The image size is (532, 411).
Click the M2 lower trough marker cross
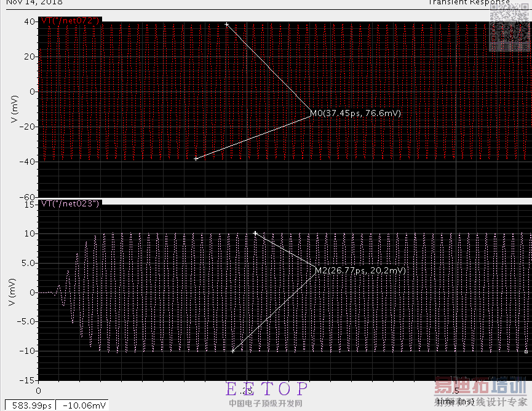coord(232,351)
